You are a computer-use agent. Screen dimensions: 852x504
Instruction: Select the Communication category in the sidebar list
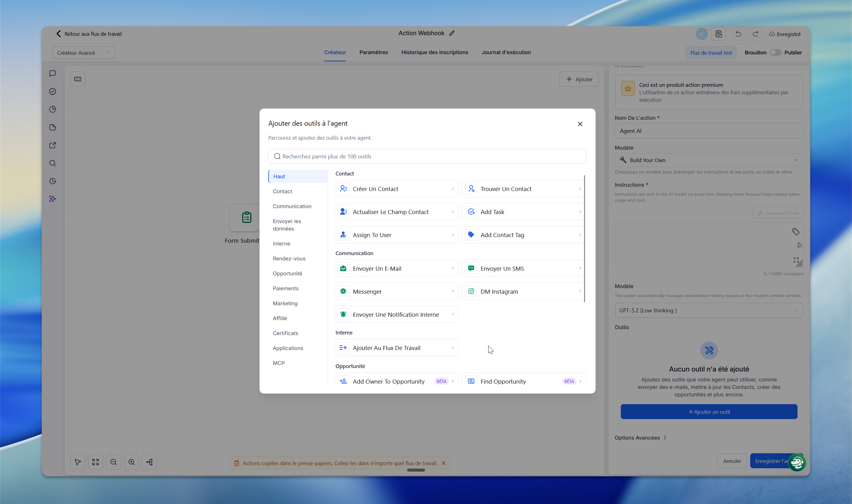click(x=292, y=206)
